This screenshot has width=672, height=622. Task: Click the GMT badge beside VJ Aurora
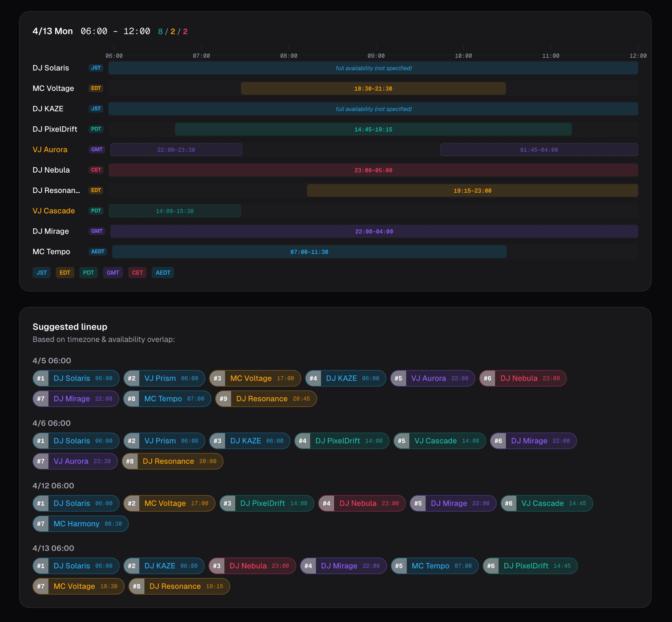coord(97,150)
